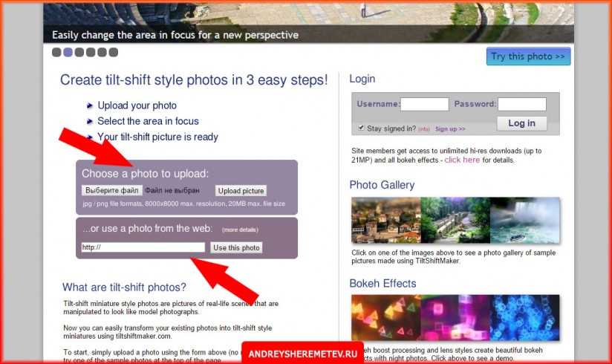Viewport: 612px width, 364px height.
Task: Open the click here membership details link
Action: 462,160
